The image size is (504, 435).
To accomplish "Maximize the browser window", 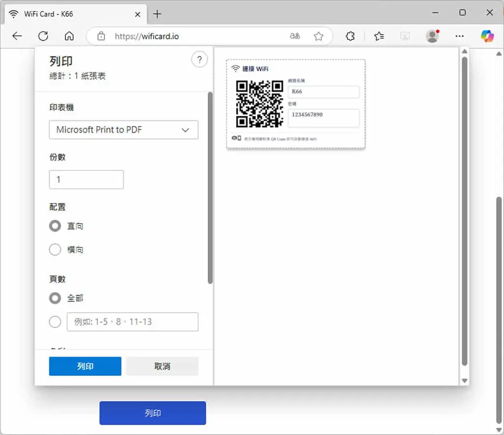I will click(462, 13).
